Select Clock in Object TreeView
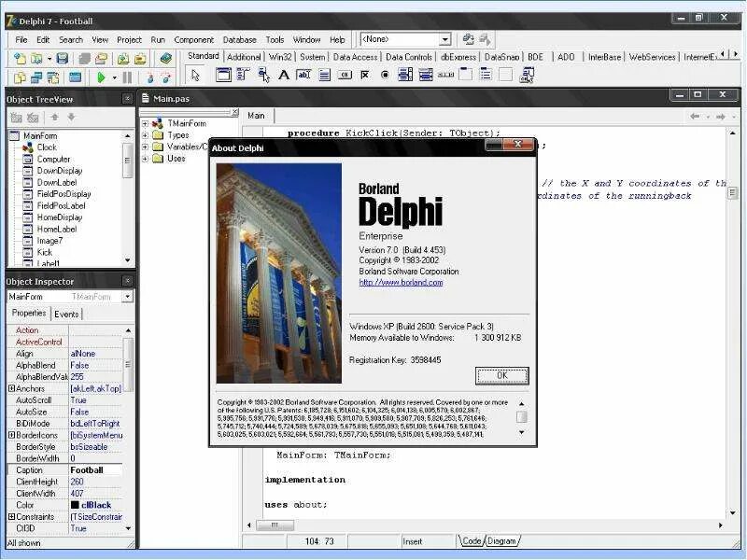This screenshot has height=560, width=747. [47, 147]
